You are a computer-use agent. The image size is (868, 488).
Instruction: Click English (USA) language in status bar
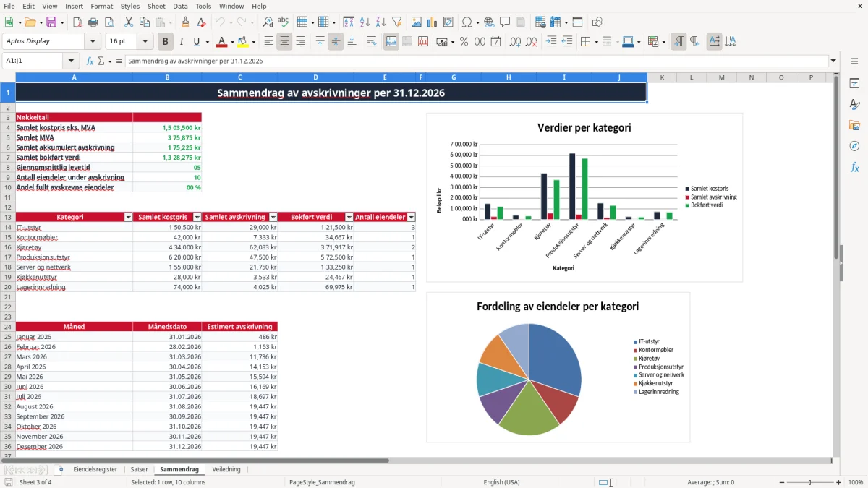coord(501,482)
